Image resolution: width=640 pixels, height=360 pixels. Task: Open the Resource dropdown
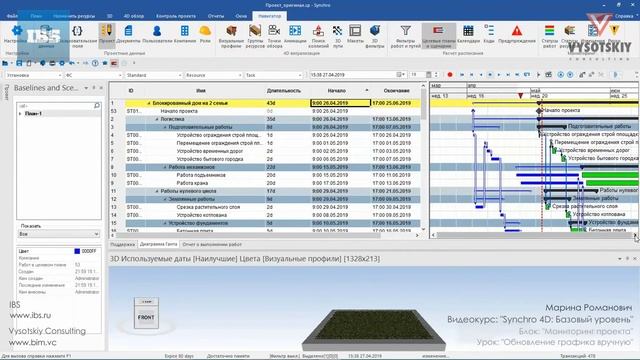213,75
